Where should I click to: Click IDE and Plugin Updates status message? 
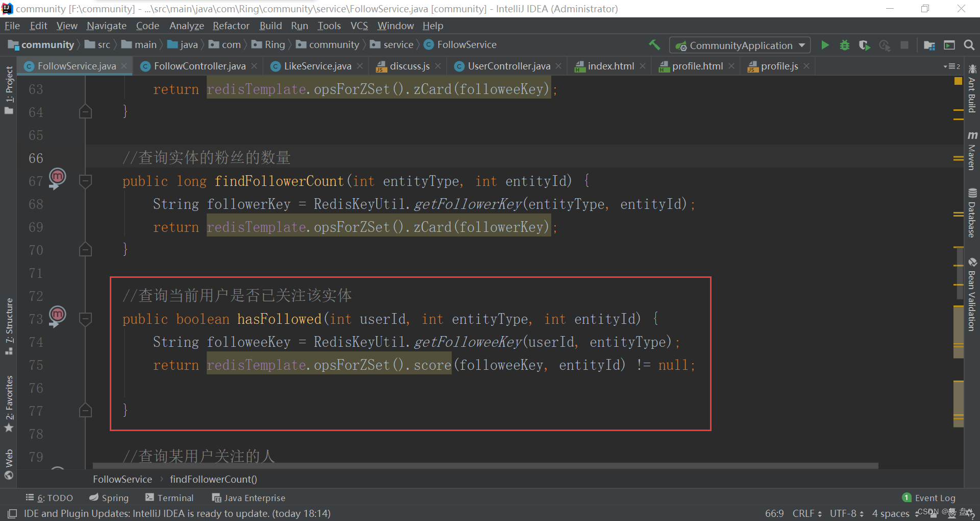[177, 513]
